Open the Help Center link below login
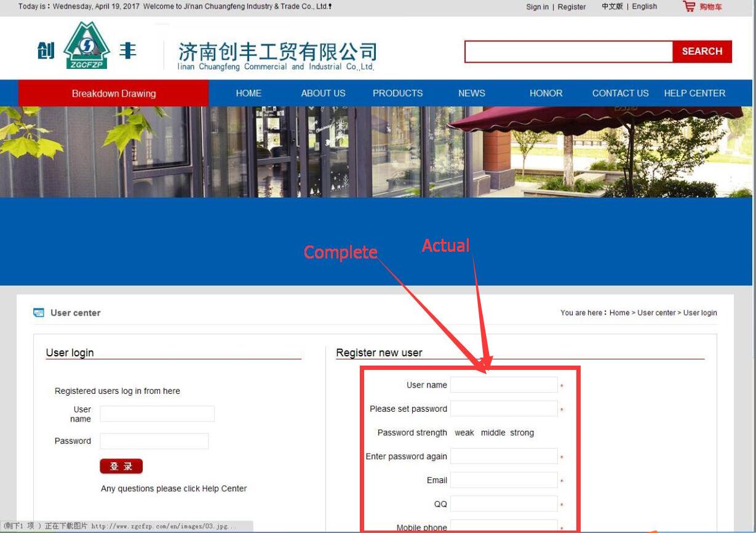The width and height of the screenshot is (756, 533). 225,489
